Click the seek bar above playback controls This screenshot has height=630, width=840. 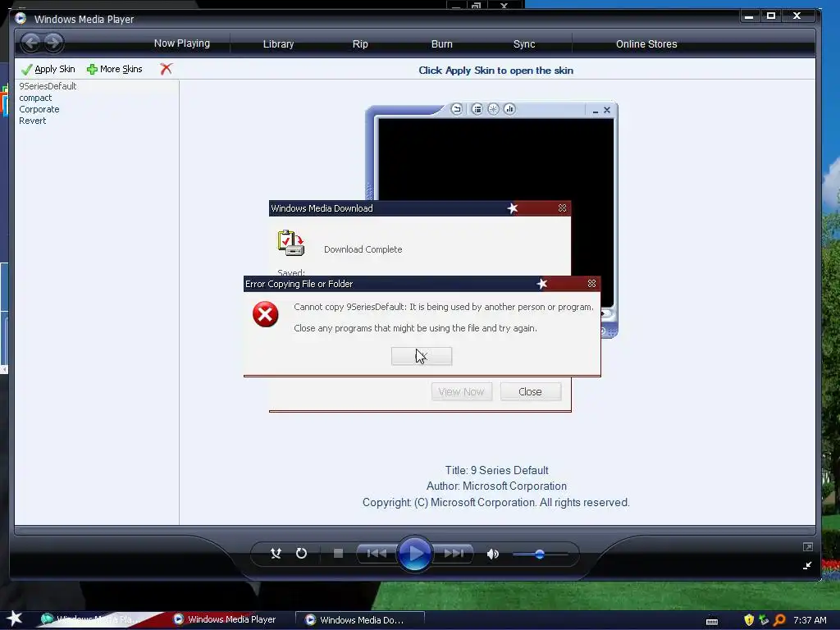[x=414, y=531]
